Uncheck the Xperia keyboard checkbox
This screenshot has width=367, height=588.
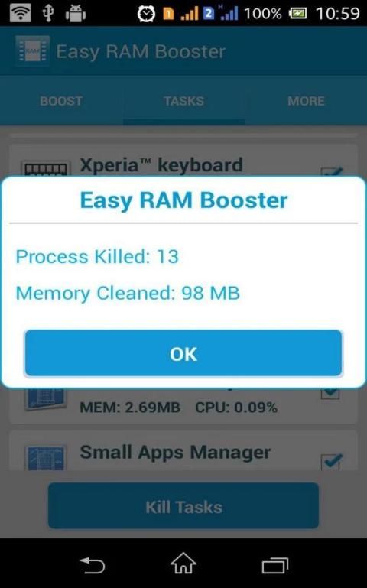pyautogui.click(x=331, y=172)
